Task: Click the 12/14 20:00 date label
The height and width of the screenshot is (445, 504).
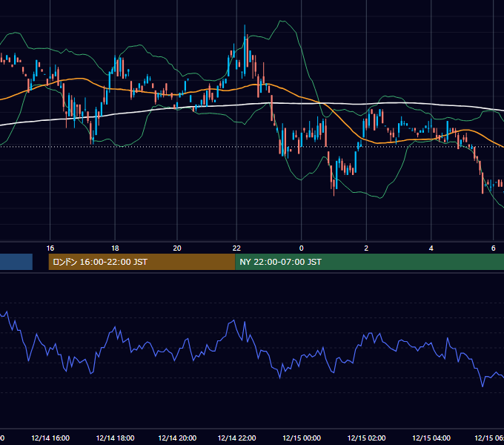Action: 177,438
